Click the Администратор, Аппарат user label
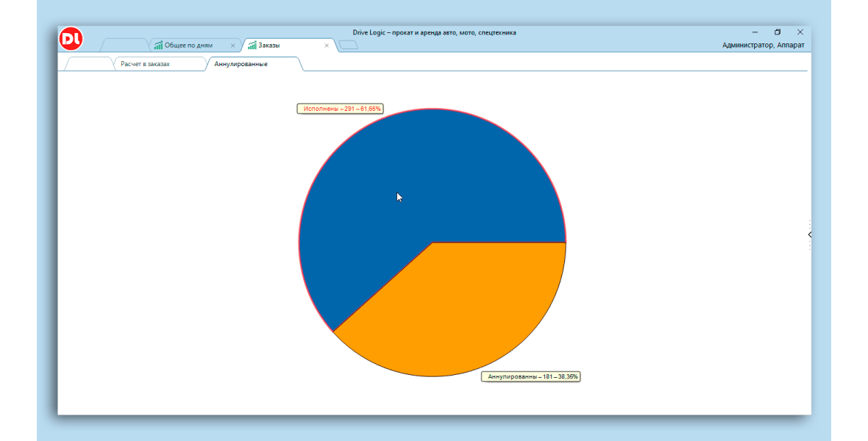 coord(763,46)
